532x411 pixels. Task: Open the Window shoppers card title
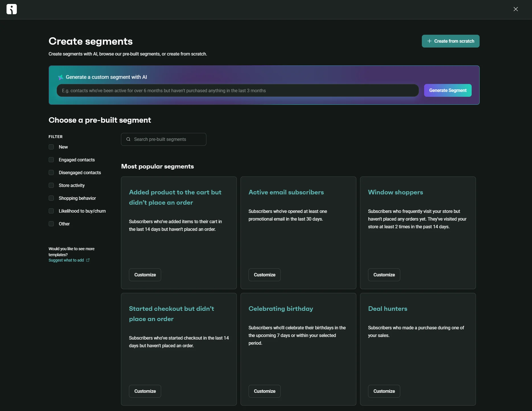(x=395, y=192)
